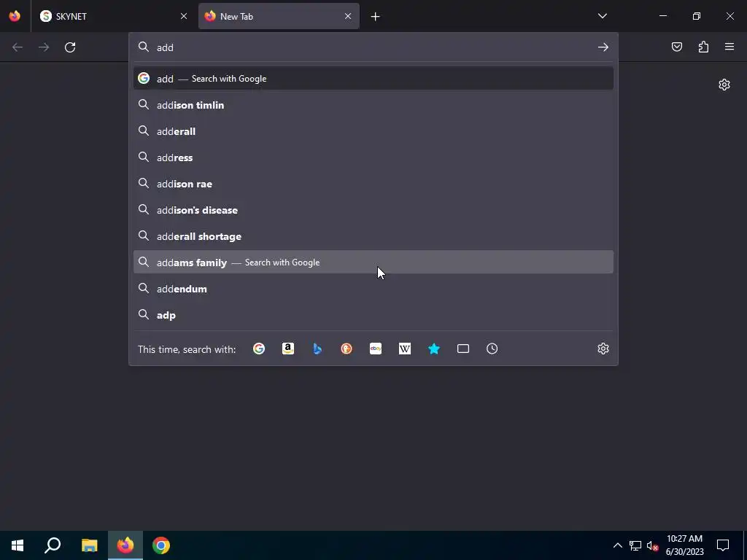Personalize New Tab with the gear icon
The height and width of the screenshot is (560, 747).
(724, 85)
